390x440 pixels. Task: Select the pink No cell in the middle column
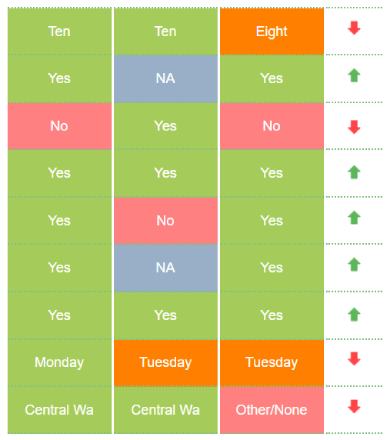[166, 221]
